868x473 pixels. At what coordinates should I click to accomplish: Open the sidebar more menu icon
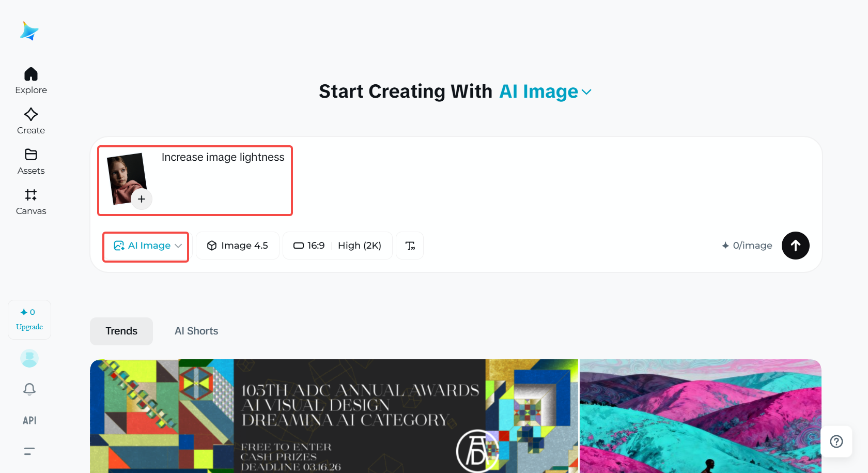click(x=29, y=451)
